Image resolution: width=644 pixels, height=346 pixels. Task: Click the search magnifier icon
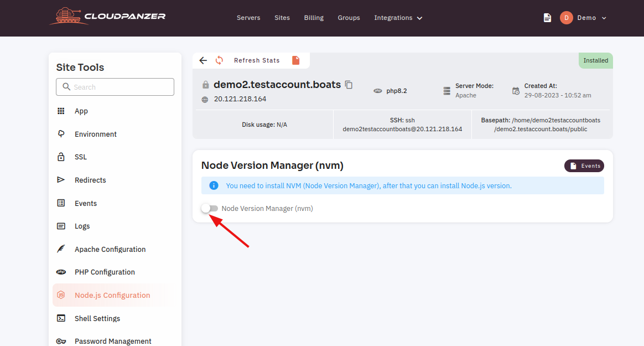66,87
